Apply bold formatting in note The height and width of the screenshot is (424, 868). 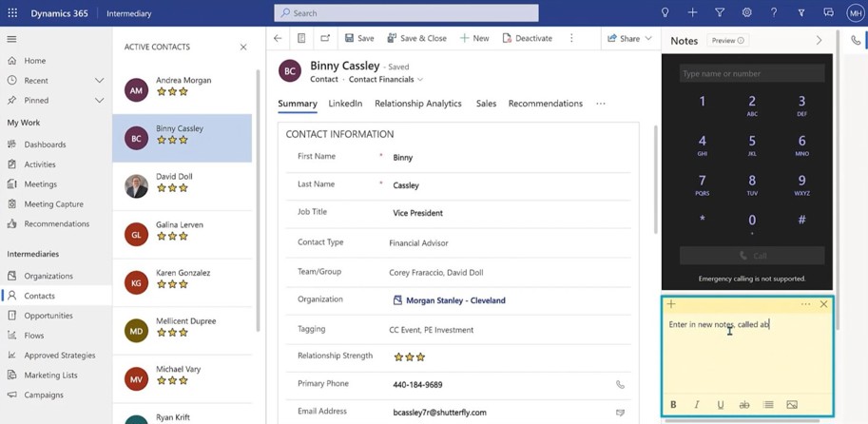tap(673, 405)
